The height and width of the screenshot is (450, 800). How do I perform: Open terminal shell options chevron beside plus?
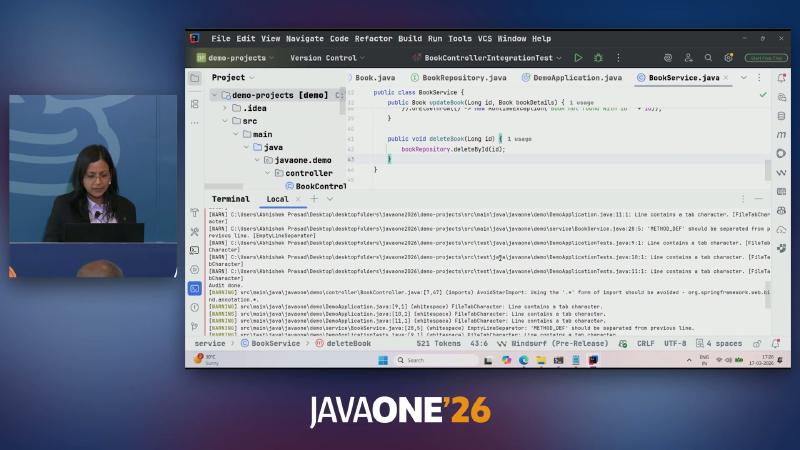330,199
